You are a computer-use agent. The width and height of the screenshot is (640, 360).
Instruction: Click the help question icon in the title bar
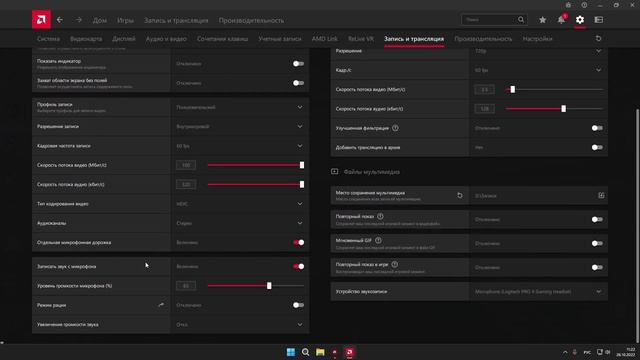point(584,5)
